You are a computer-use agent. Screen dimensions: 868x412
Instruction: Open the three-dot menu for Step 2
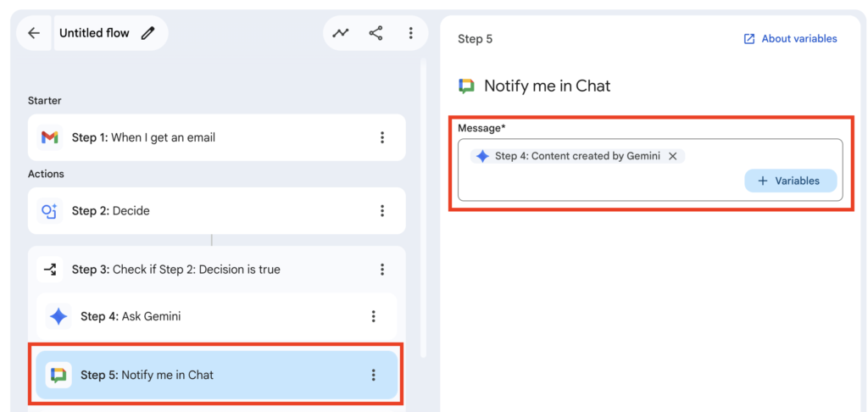click(382, 211)
